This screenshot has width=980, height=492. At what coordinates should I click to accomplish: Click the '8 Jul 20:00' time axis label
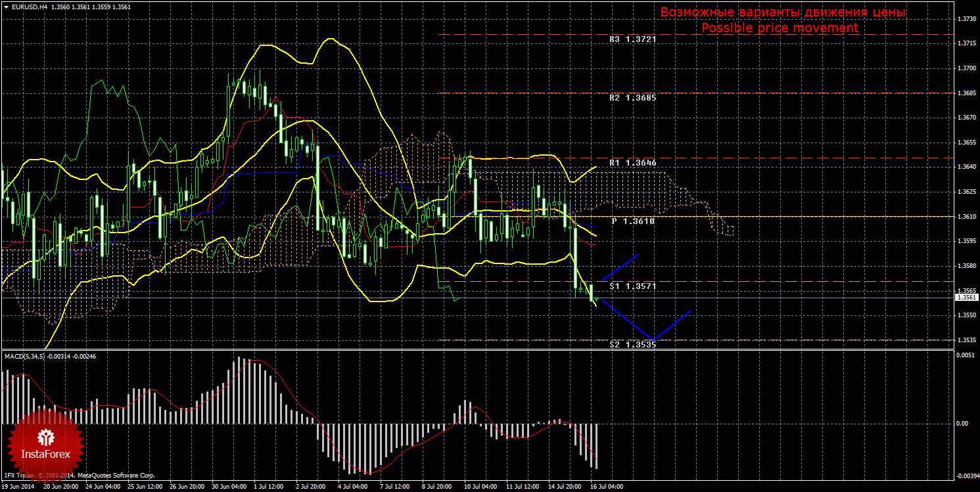(437, 487)
